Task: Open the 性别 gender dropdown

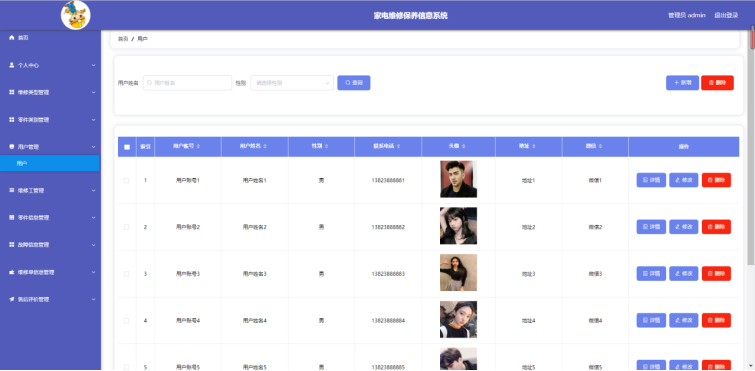Action: [292, 83]
